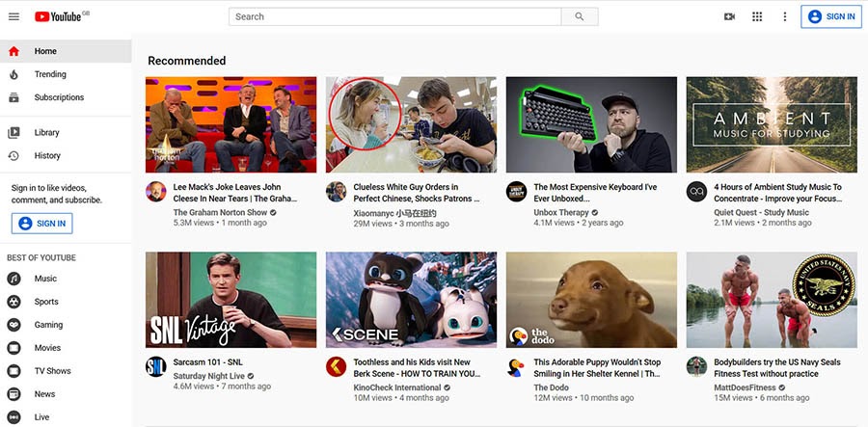Click the Music category icon

(x=14, y=279)
